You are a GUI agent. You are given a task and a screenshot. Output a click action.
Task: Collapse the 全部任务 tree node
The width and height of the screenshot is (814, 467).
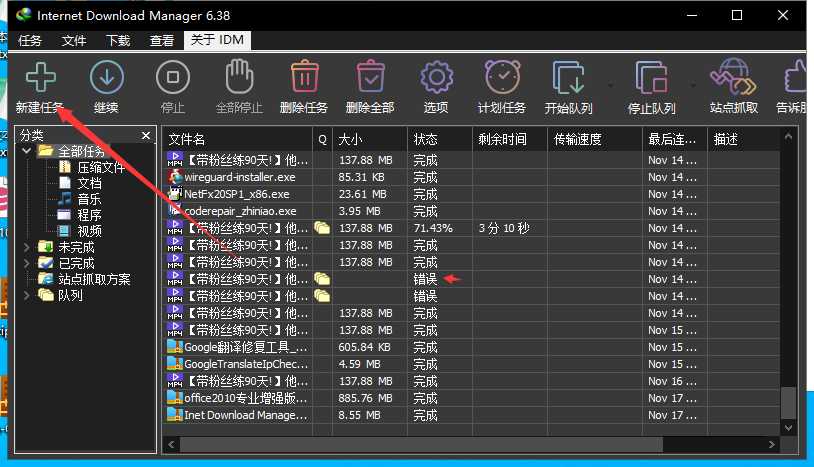coord(27,151)
